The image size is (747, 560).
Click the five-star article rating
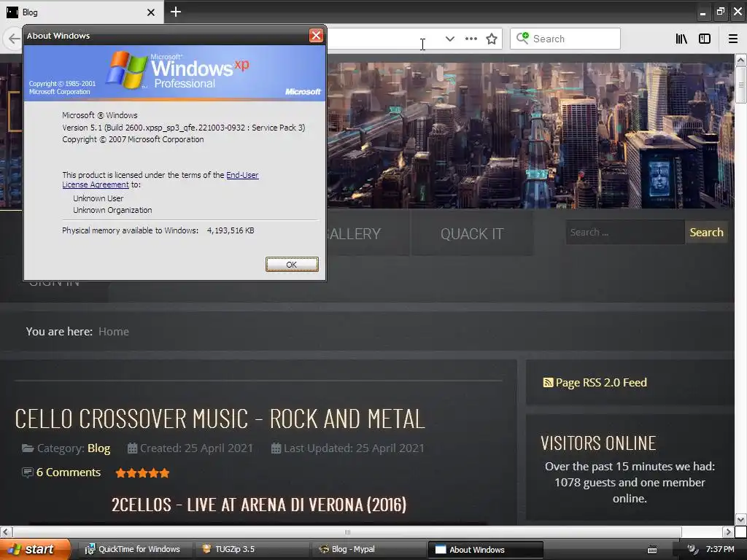[x=142, y=472]
